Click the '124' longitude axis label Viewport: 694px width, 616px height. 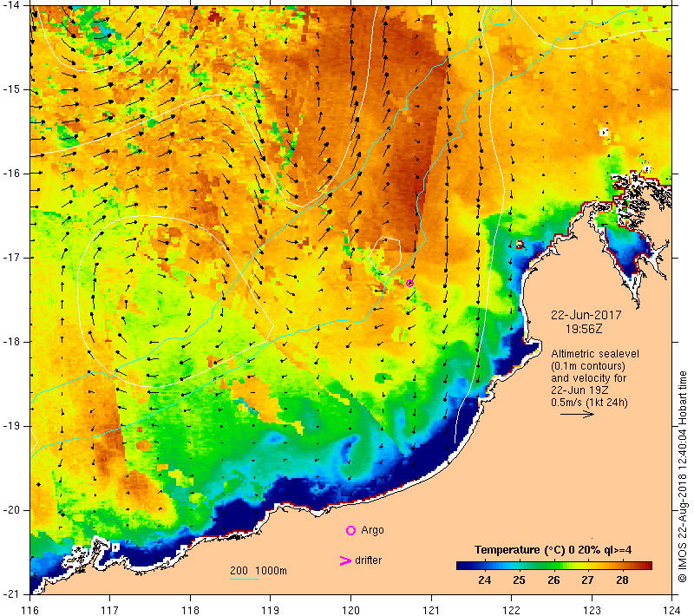[671, 610]
